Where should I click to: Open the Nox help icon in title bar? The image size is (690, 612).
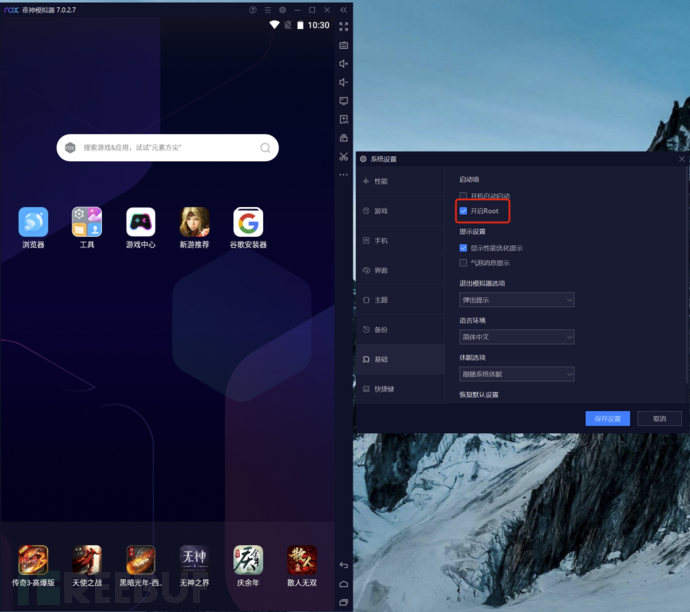(253, 10)
